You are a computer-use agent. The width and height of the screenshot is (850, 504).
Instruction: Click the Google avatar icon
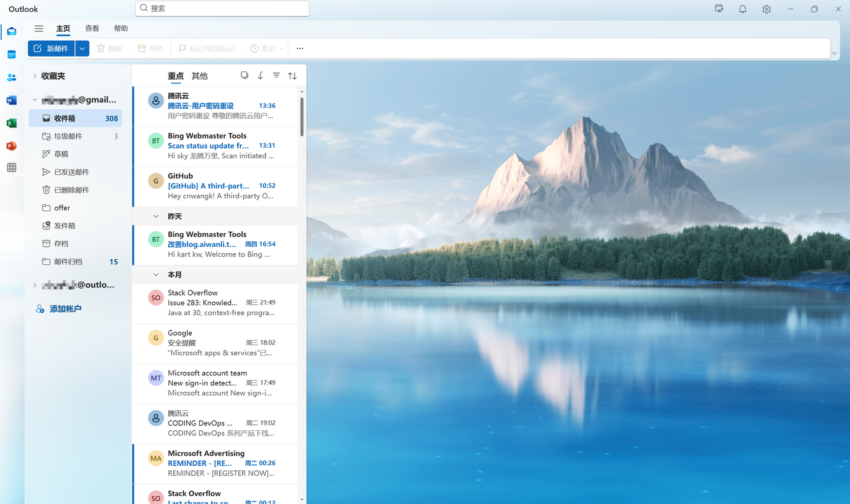point(156,338)
